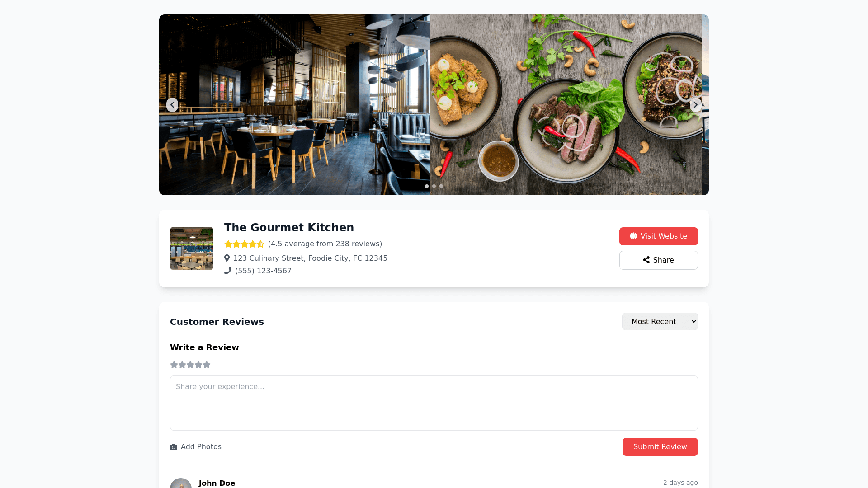
Task: Jump to the second carousel dot
Action: pos(434,186)
